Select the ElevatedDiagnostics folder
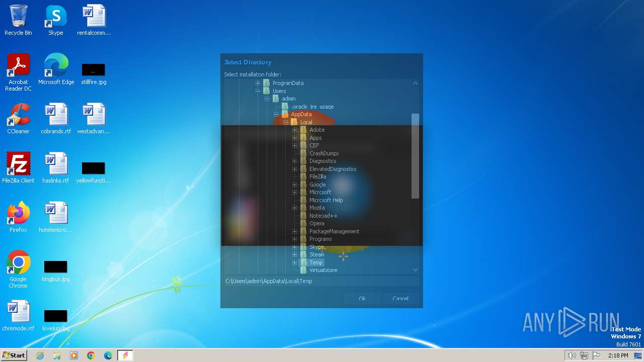The width and height of the screenshot is (644, 362). (x=333, y=169)
